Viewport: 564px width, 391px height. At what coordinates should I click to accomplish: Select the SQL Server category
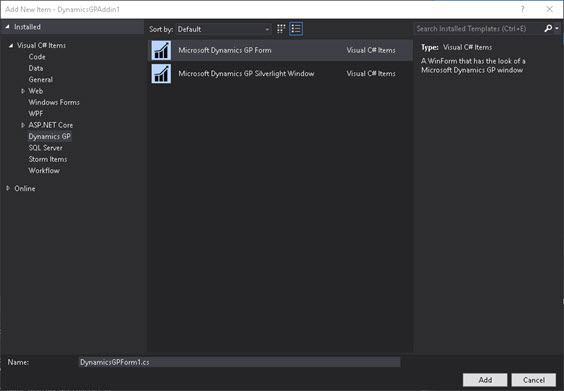(46, 148)
